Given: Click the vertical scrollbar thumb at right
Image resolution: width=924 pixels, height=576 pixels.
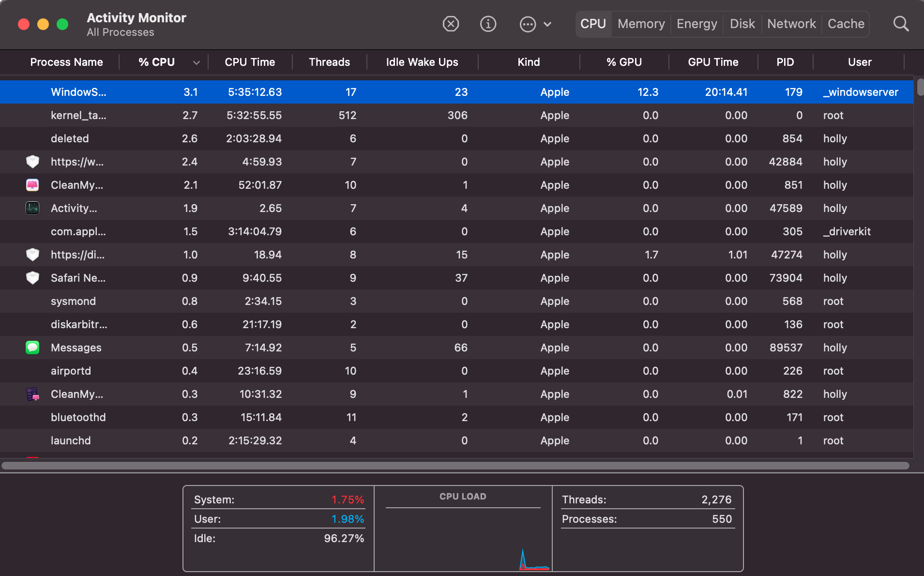Looking at the screenshot, I should pos(920,87).
